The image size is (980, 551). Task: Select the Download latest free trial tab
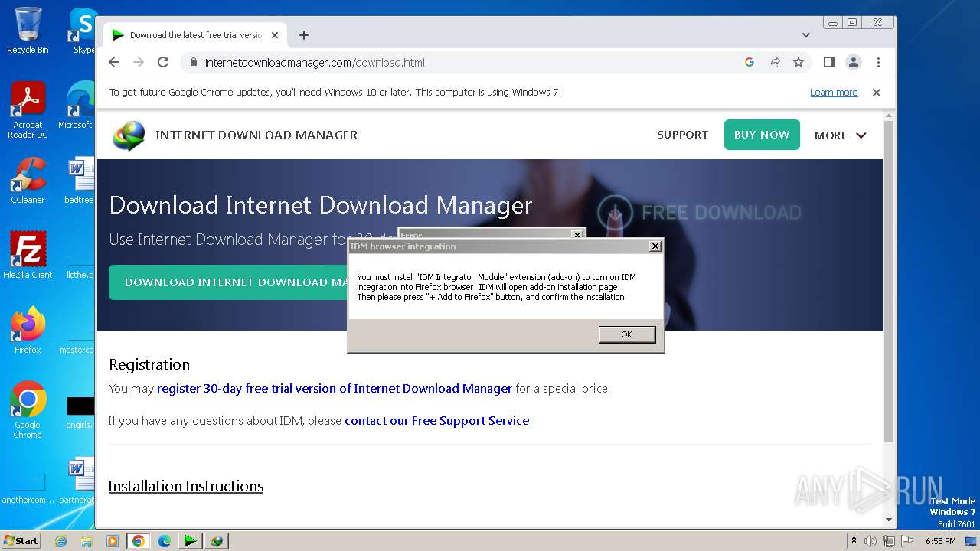click(x=195, y=35)
